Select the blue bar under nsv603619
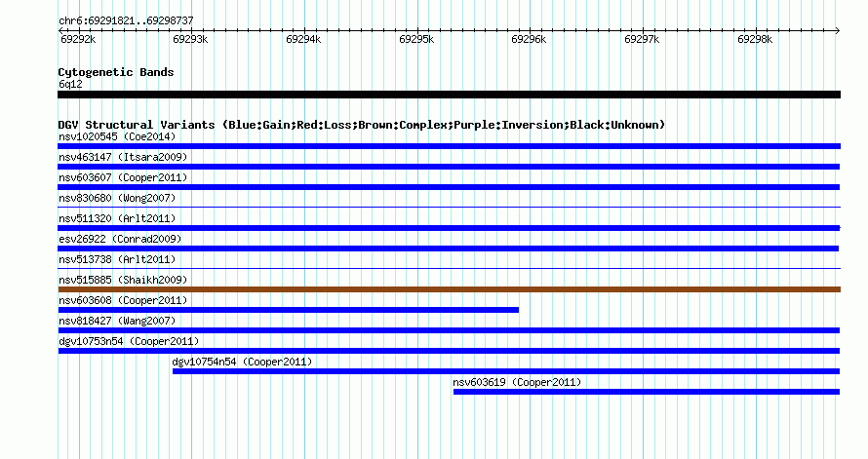Viewport: 868px width, 459px height. (x=647, y=392)
